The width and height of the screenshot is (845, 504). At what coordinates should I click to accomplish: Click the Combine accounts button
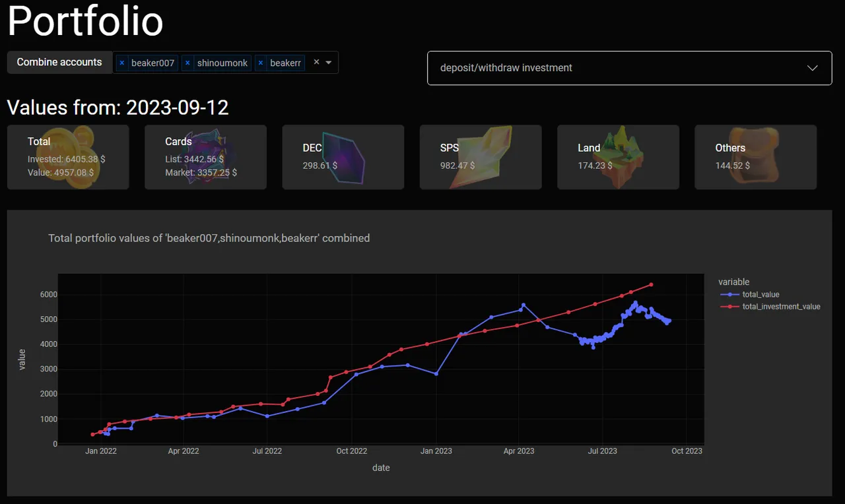(59, 62)
